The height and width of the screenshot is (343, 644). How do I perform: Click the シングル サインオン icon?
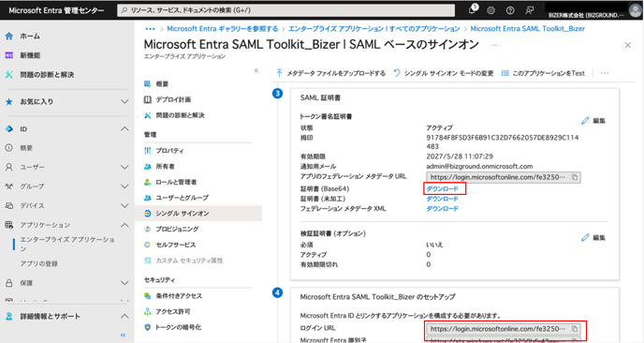(x=148, y=214)
